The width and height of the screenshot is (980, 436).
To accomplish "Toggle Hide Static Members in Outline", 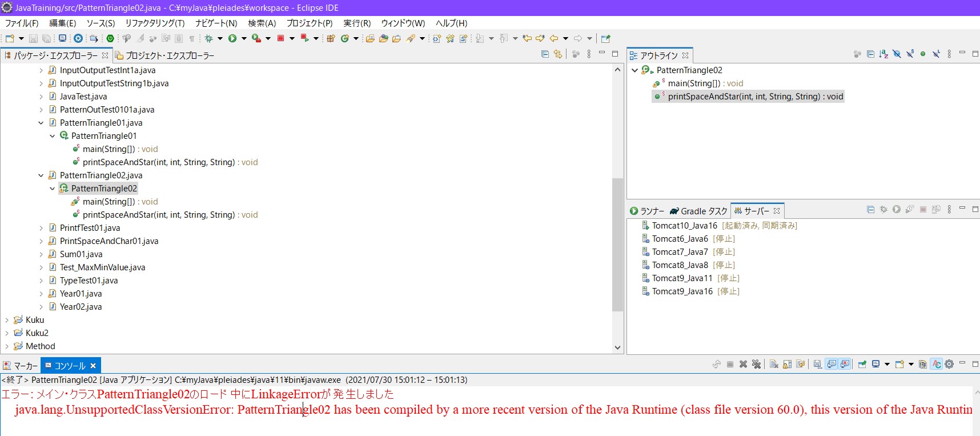I will point(910,54).
